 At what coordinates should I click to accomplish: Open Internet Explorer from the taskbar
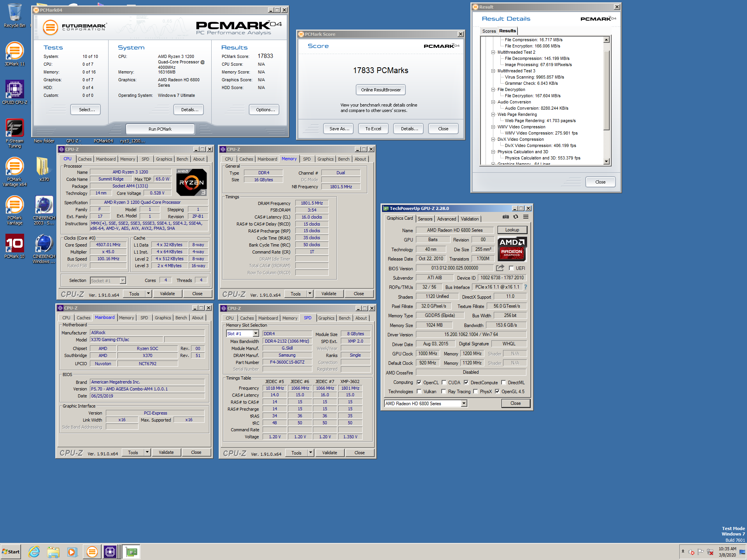pos(34,551)
